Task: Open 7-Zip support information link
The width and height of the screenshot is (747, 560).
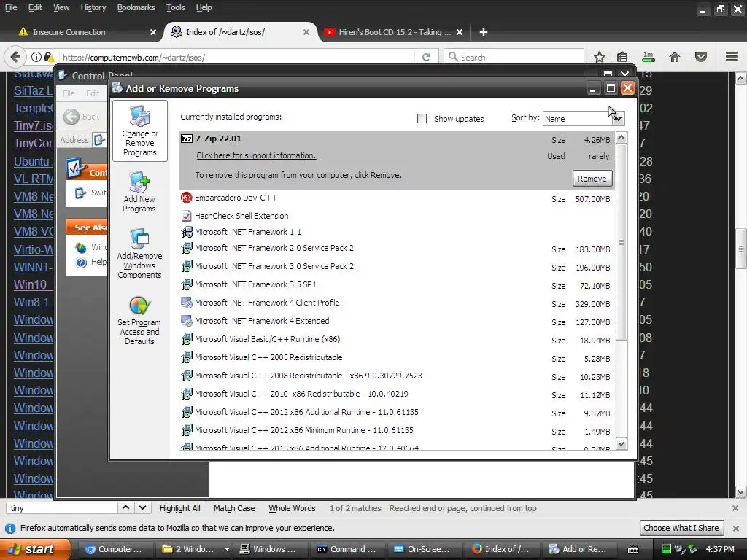Action: [256, 155]
